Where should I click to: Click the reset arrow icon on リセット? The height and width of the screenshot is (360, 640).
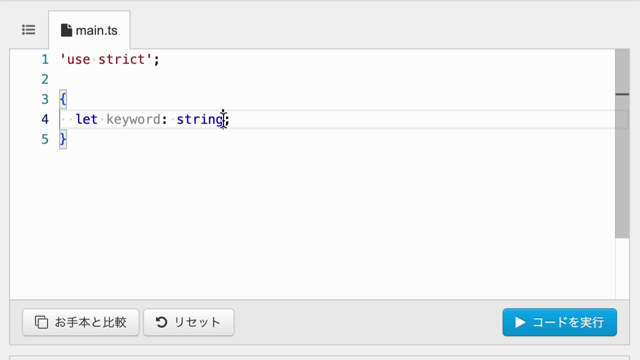click(162, 322)
